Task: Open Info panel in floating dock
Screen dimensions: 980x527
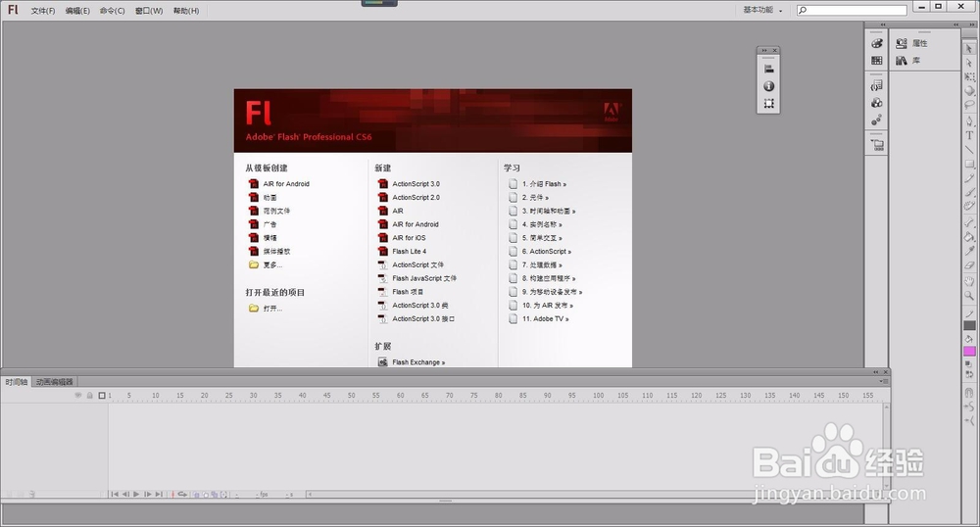Action: [x=768, y=86]
